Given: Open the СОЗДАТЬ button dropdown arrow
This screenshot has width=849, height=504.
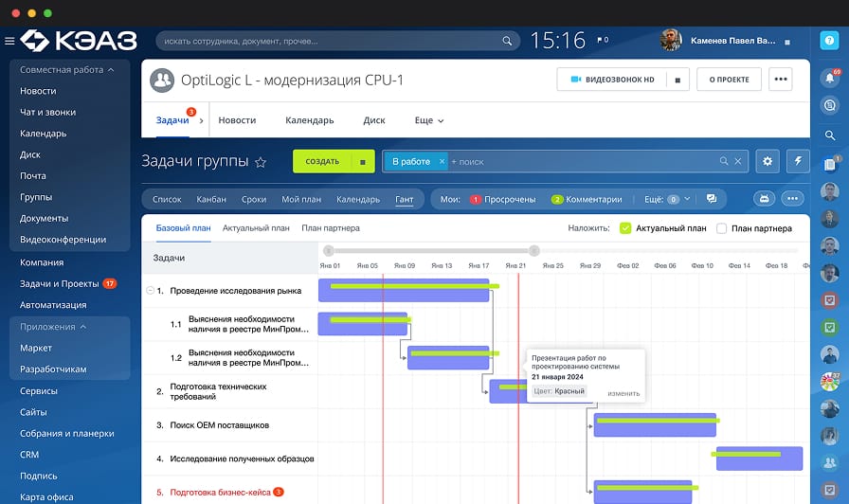Looking at the screenshot, I should [x=362, y=162].
